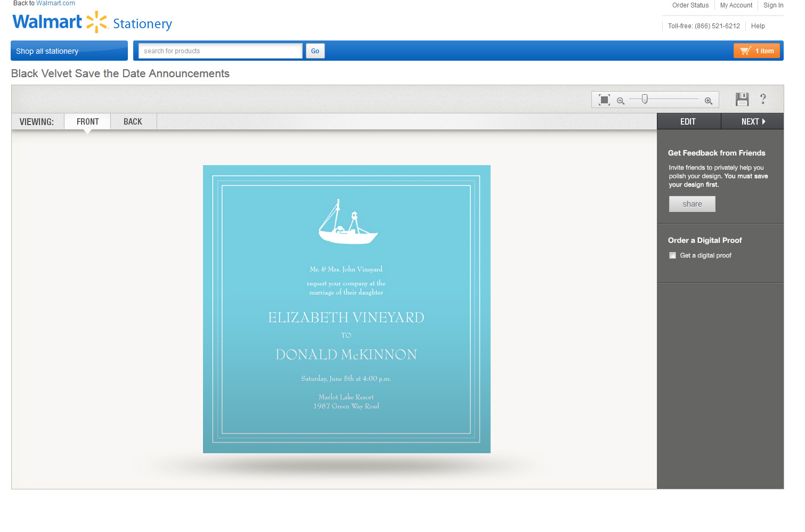The width and height of the screenshot is (805, 532).
Task: Focus the search for products field
Action: pyautogui.click(x=220, y=51)
